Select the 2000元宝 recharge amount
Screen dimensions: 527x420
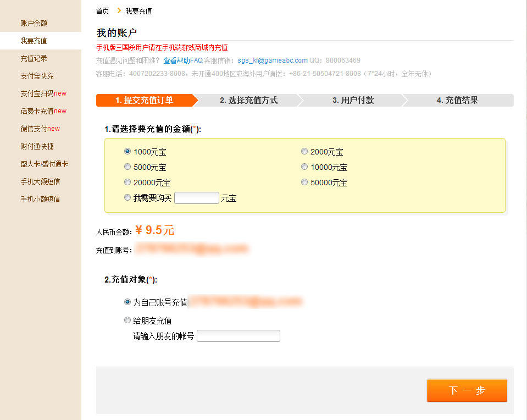304,151
